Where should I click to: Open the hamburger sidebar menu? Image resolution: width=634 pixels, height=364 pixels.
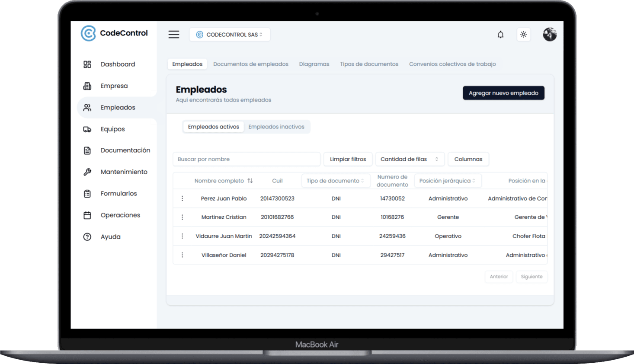[x=174, y=35]
